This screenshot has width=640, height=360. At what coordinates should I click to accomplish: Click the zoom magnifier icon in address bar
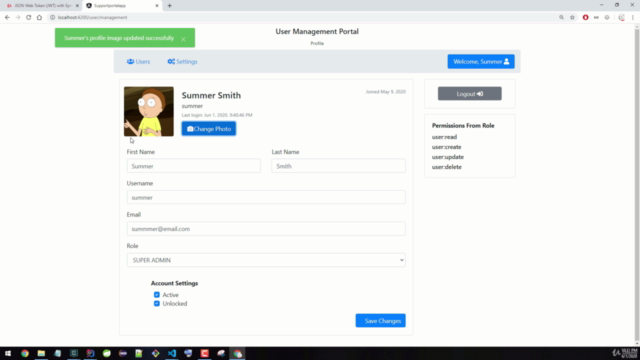561,18
